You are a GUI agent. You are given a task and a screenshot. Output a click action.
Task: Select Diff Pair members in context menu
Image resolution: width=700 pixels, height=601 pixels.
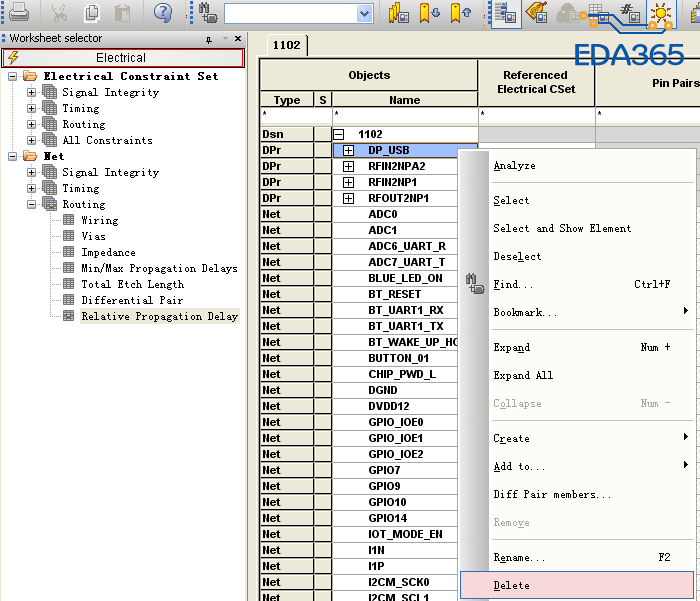tap(552, 494)
